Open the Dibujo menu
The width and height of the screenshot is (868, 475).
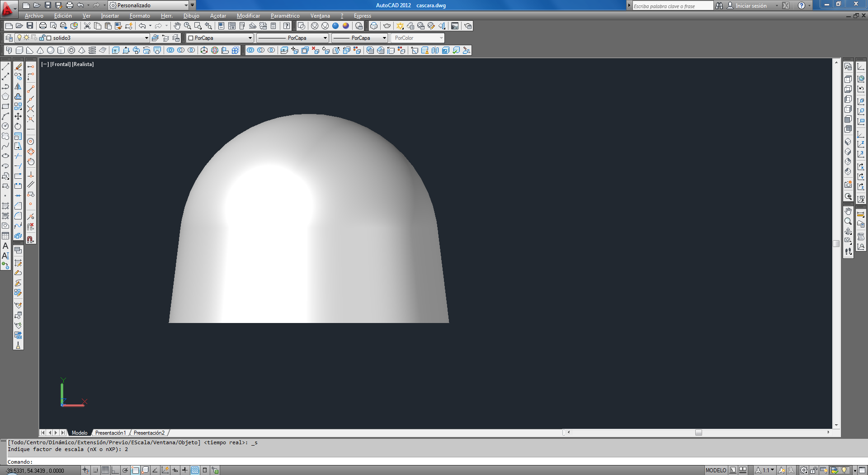[x=191, y=16]
